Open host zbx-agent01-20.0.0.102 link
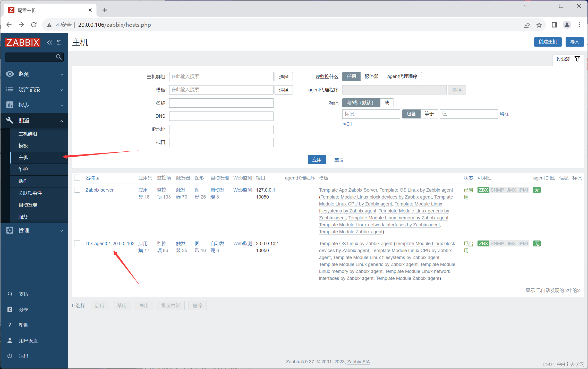 pyautogui.click(x=110, y=244)
